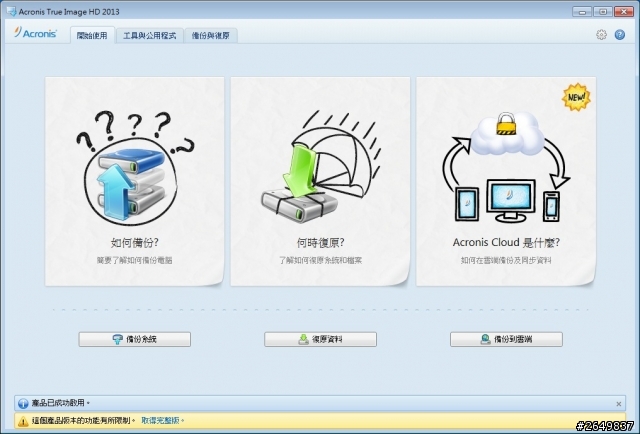640x434 pixels.
Task: Click the window title bar app icon
Action: click(11, 11)
